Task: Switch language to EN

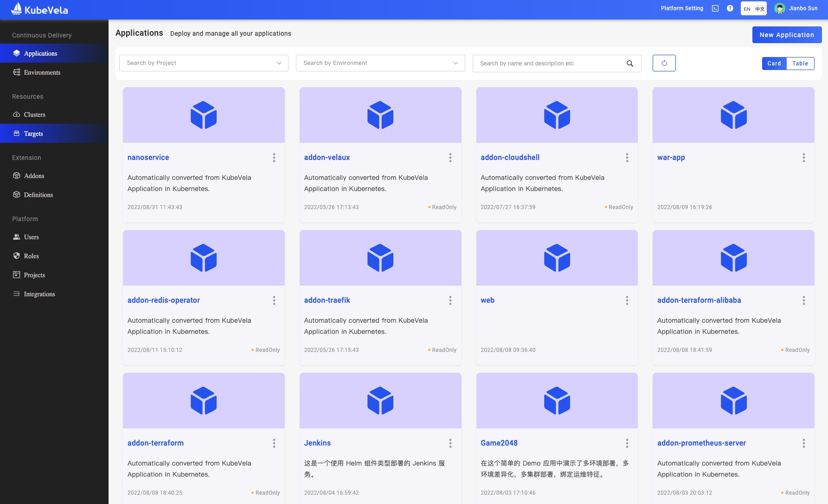Action: click(747, 9)
